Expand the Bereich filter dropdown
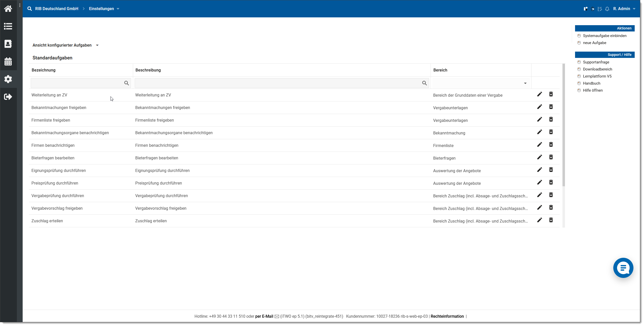 (525, 83)
